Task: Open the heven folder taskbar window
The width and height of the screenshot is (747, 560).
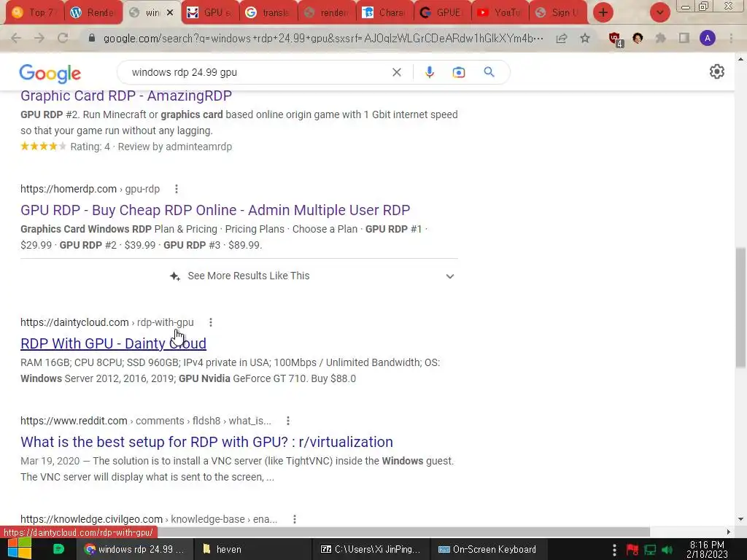Action: coord(252,549)
